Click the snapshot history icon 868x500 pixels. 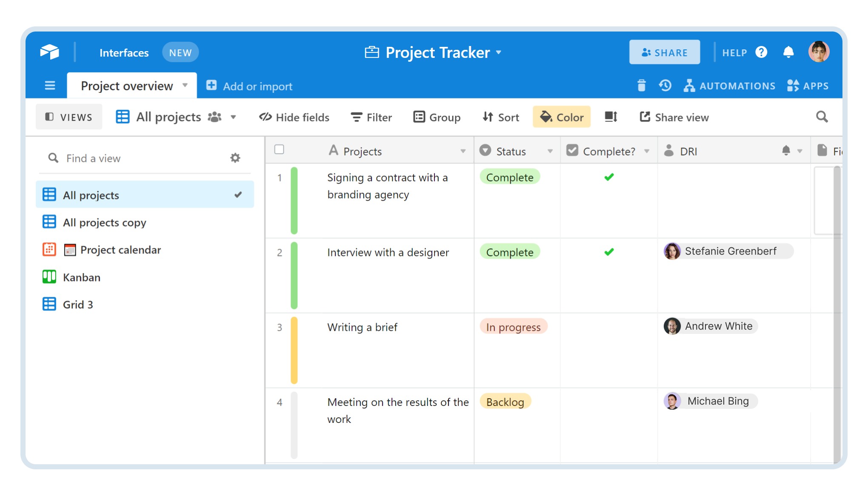tap(665, 85)
